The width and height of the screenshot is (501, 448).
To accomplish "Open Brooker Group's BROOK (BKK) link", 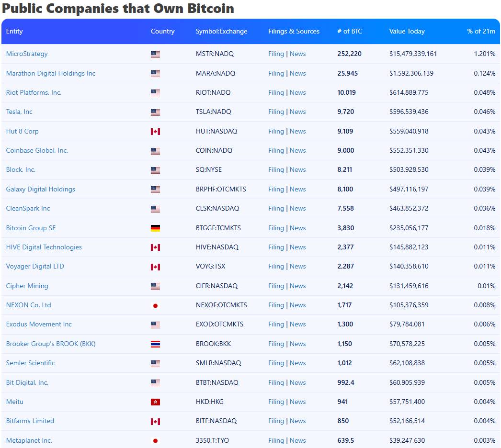I will [51, 344].
